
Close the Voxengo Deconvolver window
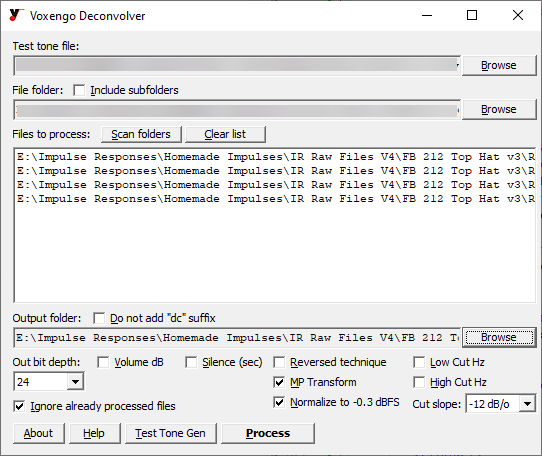tap(518, 16)
